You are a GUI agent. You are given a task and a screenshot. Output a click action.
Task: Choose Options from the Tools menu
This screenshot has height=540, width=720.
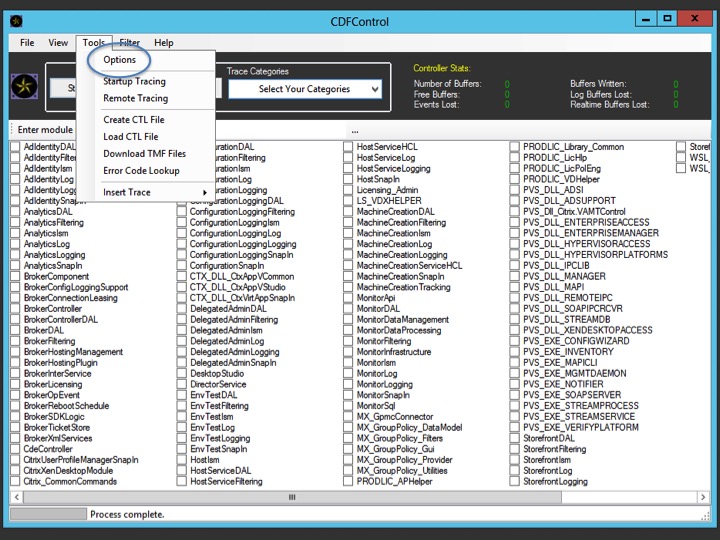coord(119,60)
